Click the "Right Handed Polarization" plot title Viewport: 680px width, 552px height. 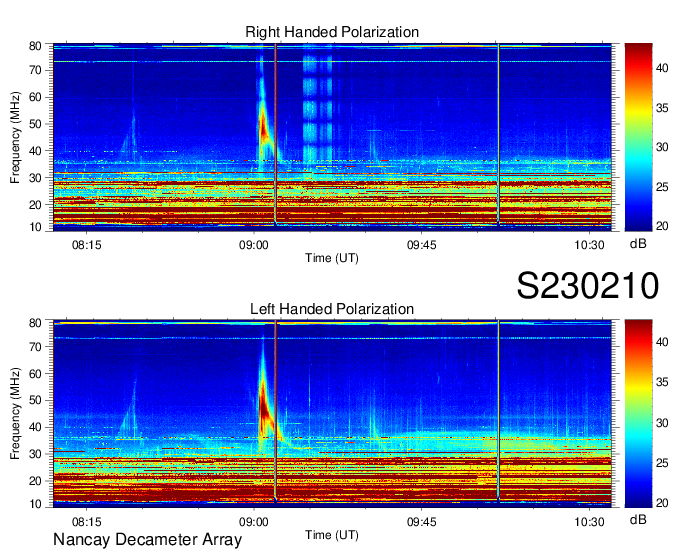point(332,32)
